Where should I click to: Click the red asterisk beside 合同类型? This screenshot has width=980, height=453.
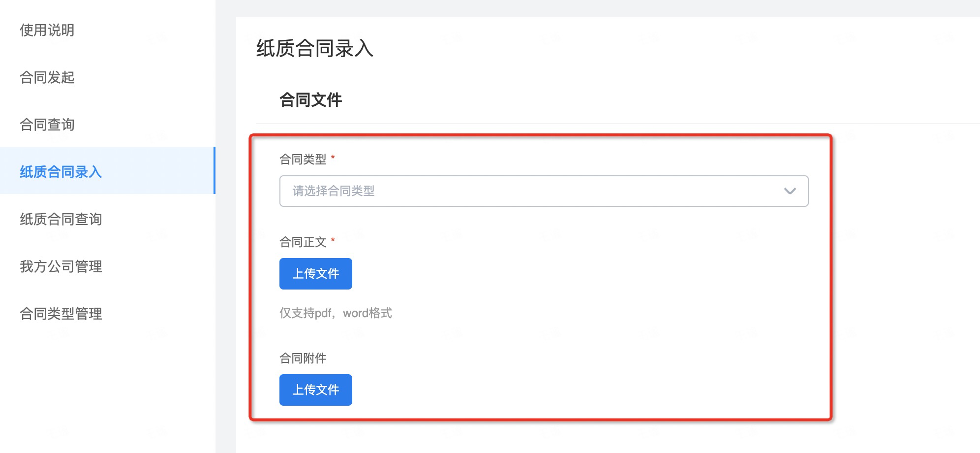pos(333,157)
